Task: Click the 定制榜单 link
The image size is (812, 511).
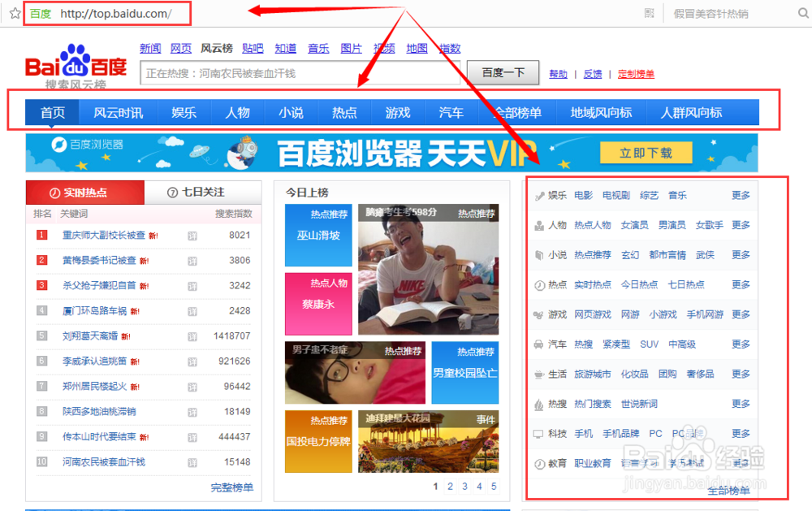Action: tap(636, 74)
